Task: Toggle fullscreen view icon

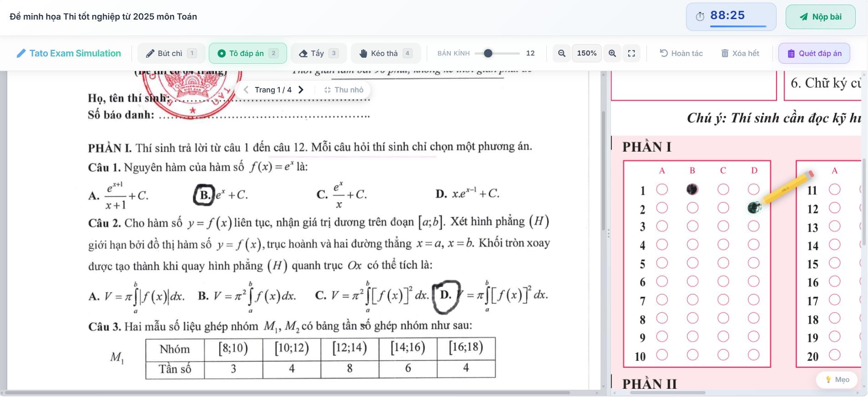Action: coord(631,53)
